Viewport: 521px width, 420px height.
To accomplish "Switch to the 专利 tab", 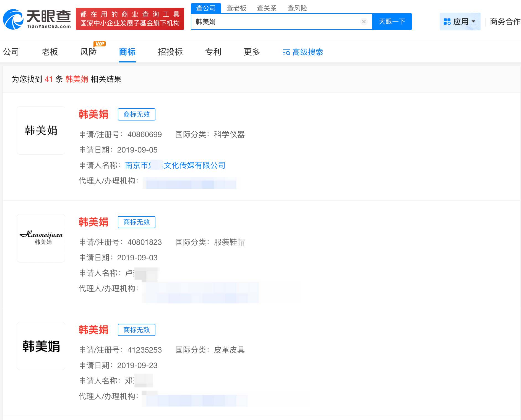I will (x=213, y=52).
